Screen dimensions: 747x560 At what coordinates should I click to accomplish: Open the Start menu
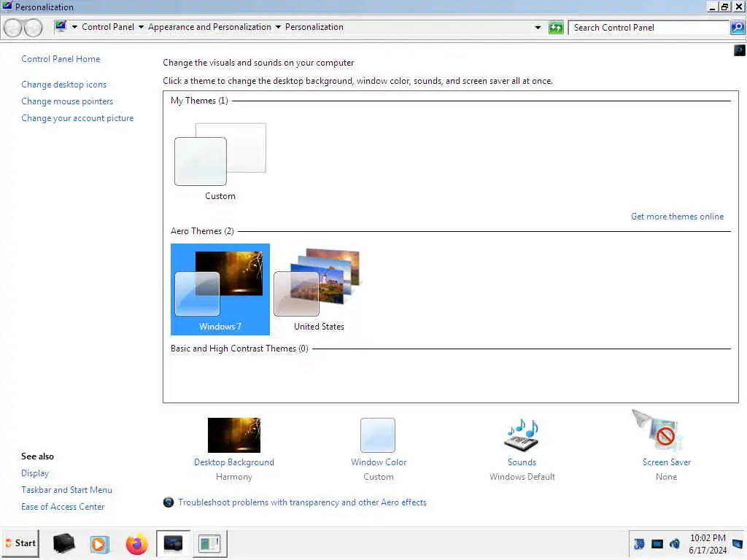(20, 543)
